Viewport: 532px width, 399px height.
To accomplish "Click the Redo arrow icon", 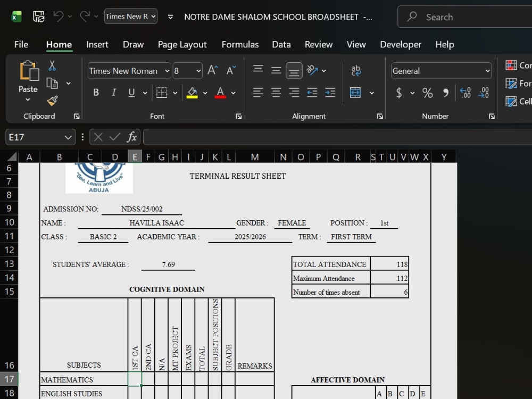I will [x=85, y=16].
